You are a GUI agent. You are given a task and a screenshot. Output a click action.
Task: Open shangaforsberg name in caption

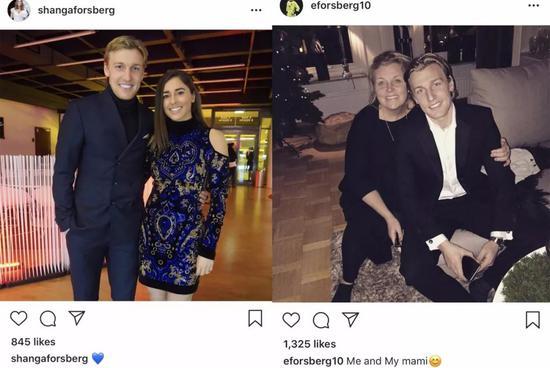[49, 359]
